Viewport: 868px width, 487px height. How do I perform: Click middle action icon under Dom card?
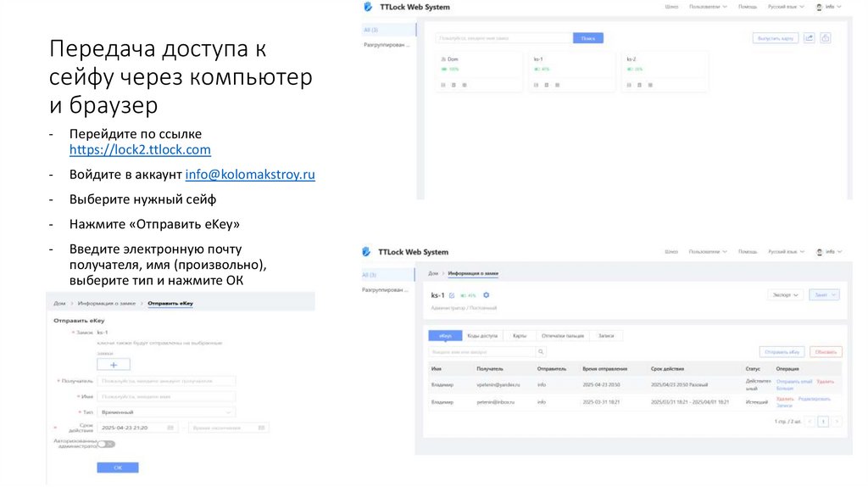pyautogui.click(x=453, y=85)
